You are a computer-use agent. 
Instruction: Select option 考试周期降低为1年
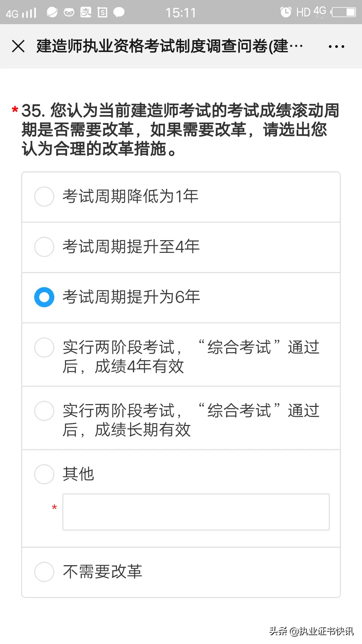point(181,197)
